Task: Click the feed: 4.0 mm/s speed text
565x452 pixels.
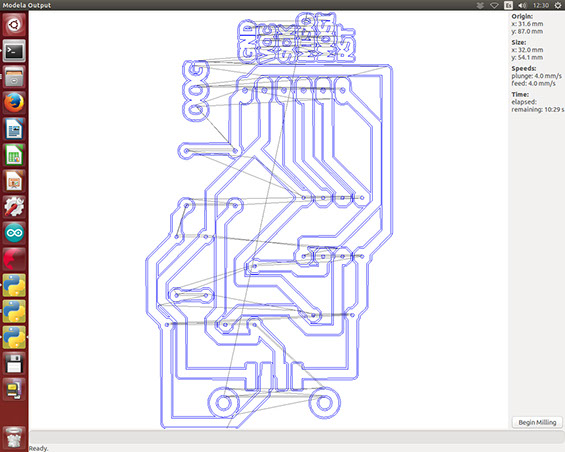Action: pyautogui.click(x=534, y=84)
